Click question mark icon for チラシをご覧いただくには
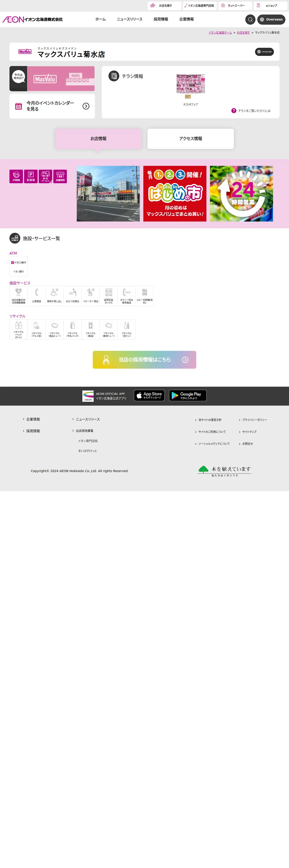289x868 pixels. 233,110
